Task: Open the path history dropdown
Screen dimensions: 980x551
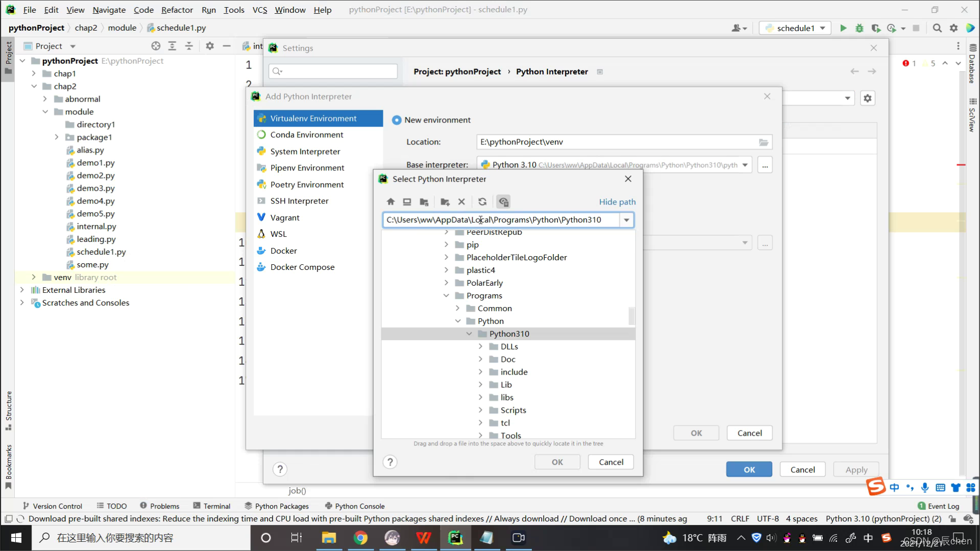Action: coord(626,220)
